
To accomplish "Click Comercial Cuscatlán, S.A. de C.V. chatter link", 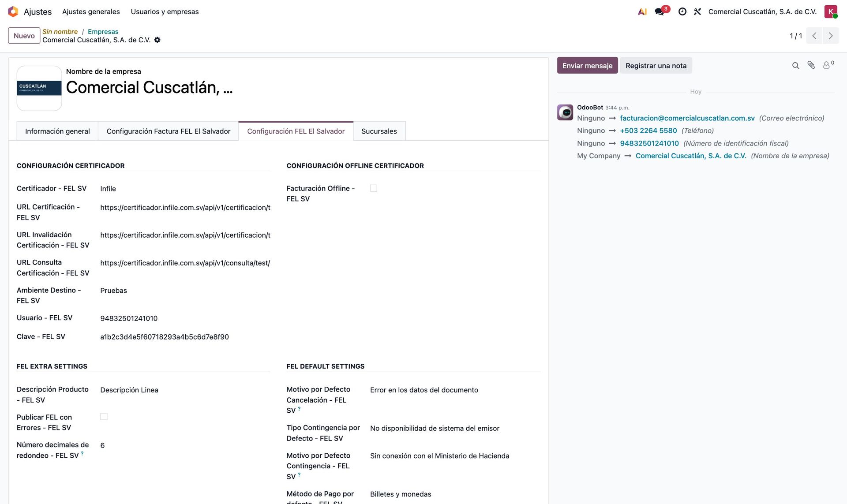I will [x=691, y=156].
